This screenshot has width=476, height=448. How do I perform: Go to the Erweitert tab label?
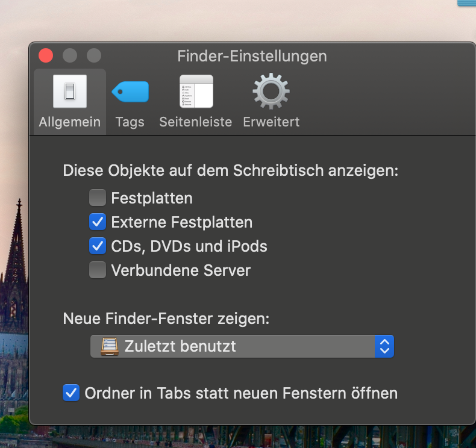(271, 122)
